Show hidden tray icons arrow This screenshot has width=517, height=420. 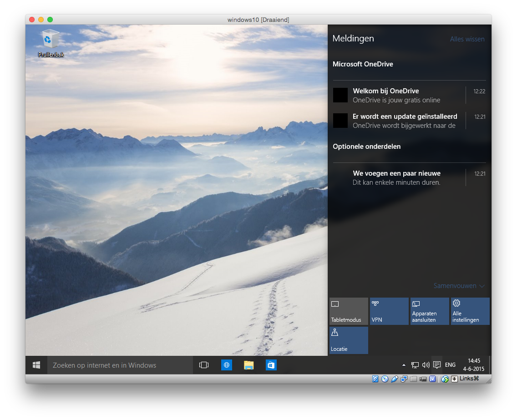(x=404, y=365)
